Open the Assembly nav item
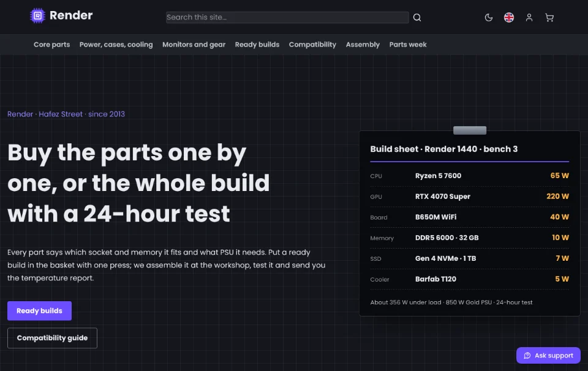The image size is (588, 371). point(363,45)
